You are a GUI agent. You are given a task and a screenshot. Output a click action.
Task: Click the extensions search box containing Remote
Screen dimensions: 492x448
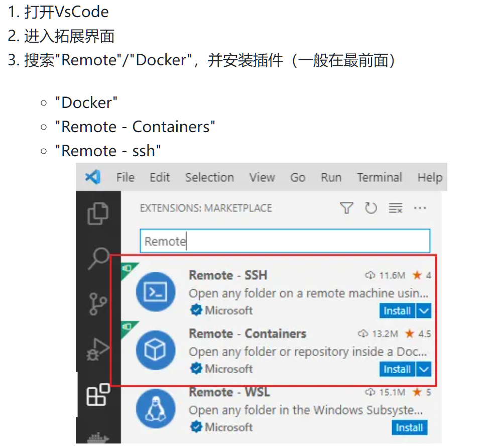tap(285, 241)
